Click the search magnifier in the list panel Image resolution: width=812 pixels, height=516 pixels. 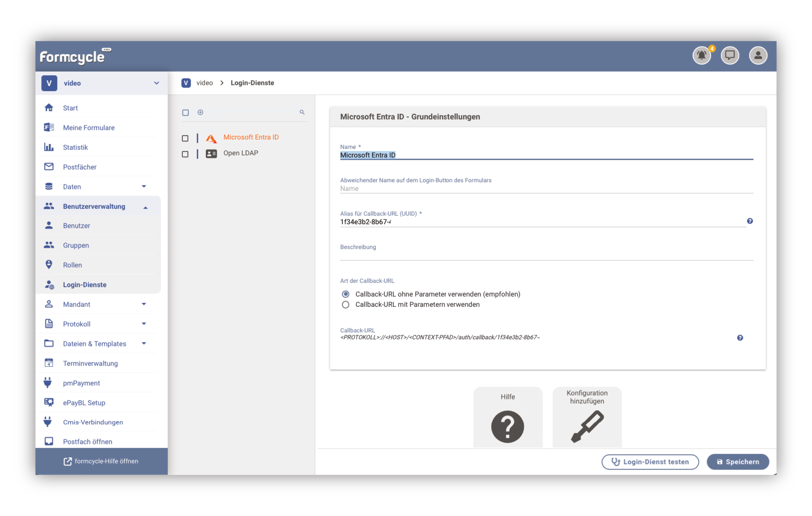click(302, 113)
